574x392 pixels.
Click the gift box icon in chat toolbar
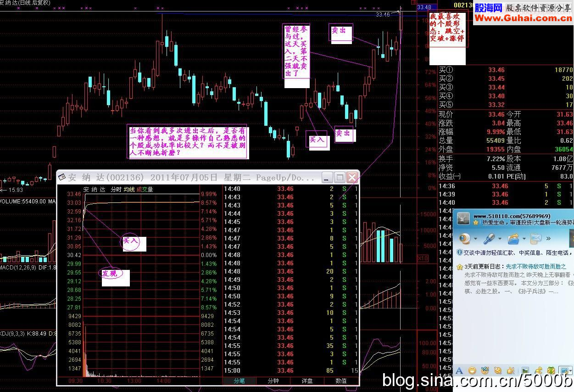(x=551, y=371)
